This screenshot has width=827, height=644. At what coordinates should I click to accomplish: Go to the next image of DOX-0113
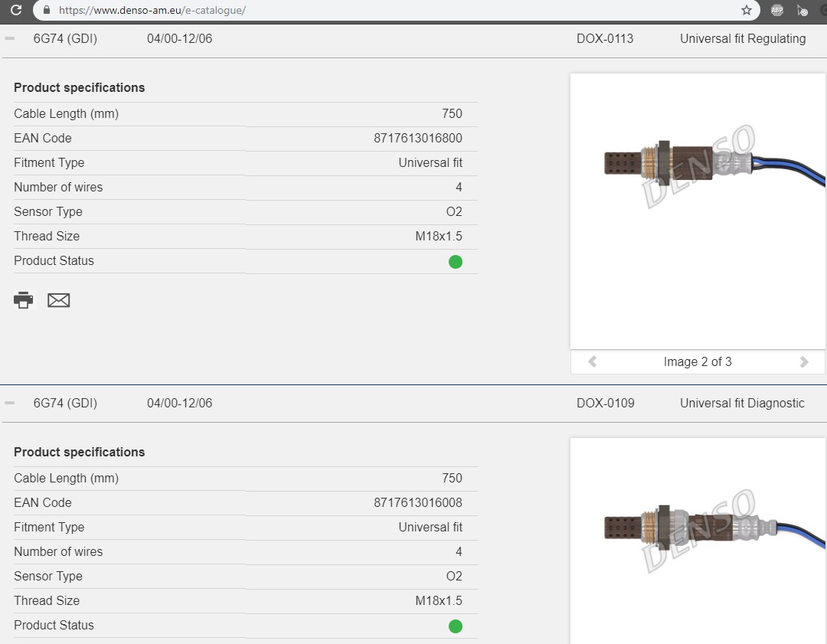point(804,361)
